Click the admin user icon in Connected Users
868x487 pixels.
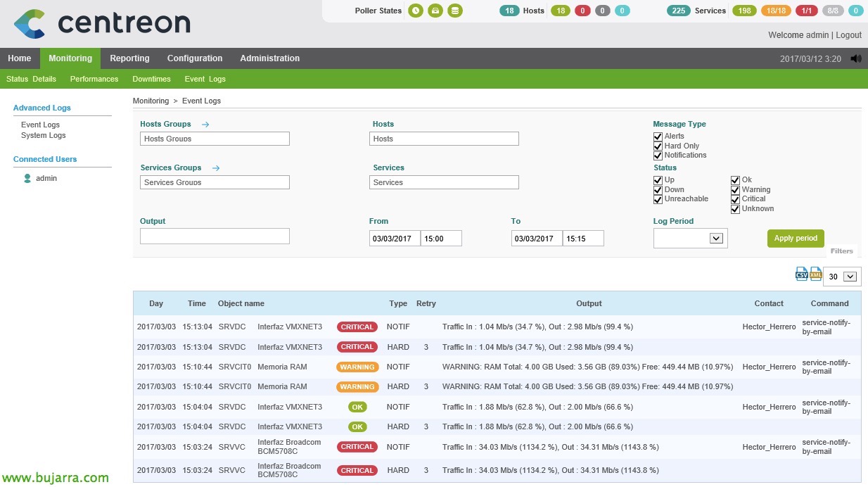point(27,179)
